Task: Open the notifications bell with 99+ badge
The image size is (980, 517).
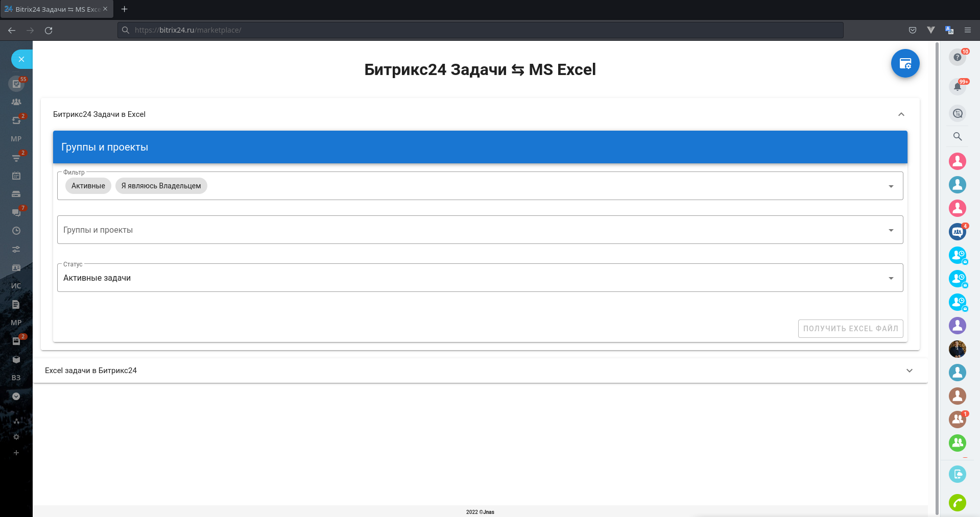Action: [958, 86]
